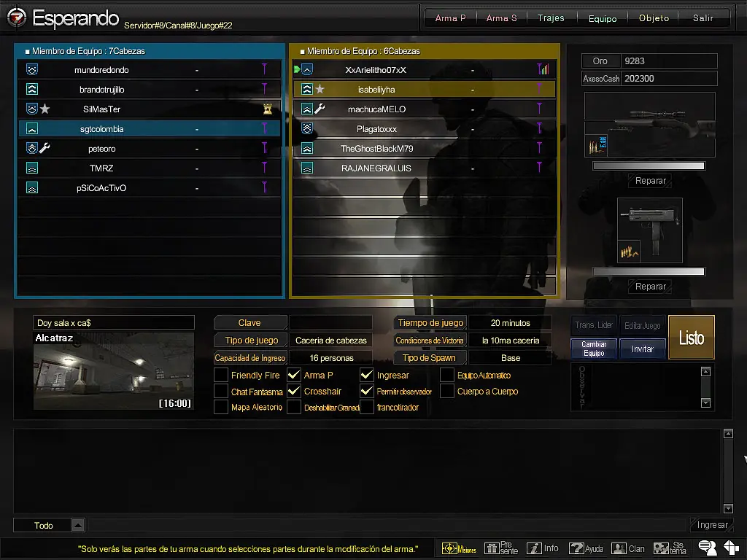Click the rank badge next to brandotrujillo
The image size is (747, 560).
click(32, 89)
